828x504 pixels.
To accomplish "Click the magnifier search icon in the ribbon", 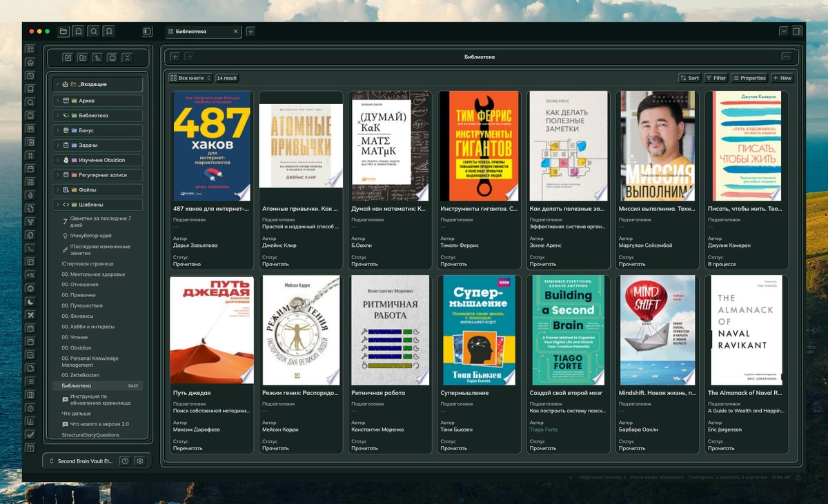I will pyautogui.click(x=30, y=102).
